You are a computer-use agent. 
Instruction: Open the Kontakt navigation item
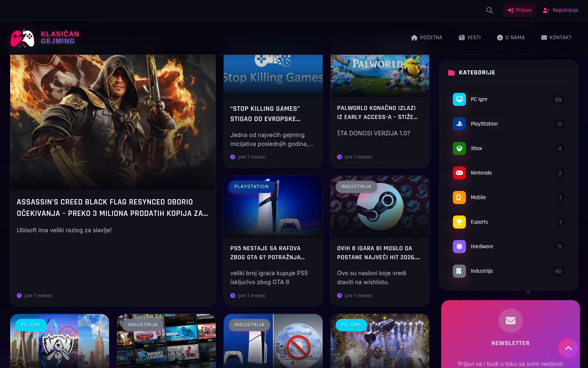[x=556, y=38]
